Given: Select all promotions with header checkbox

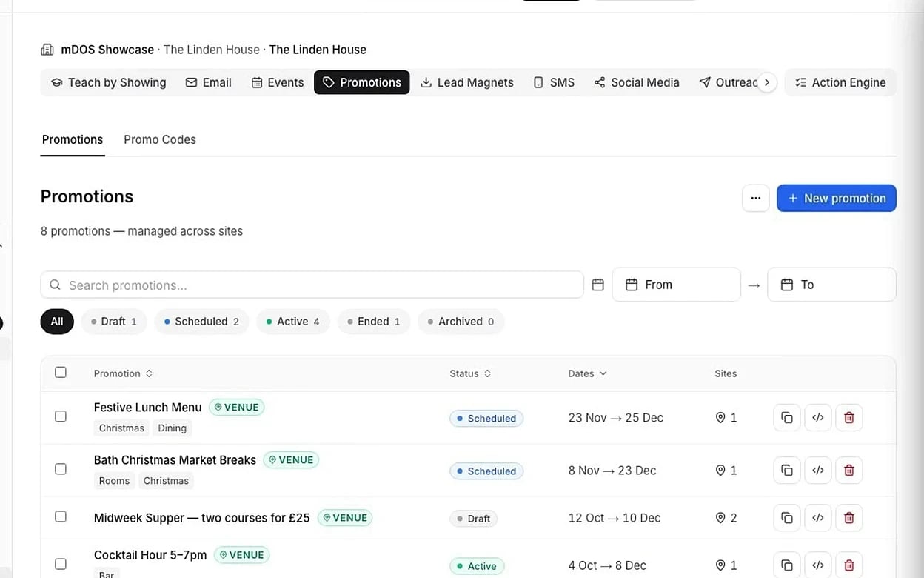Looking at the screenshot, I should (61, 373).
